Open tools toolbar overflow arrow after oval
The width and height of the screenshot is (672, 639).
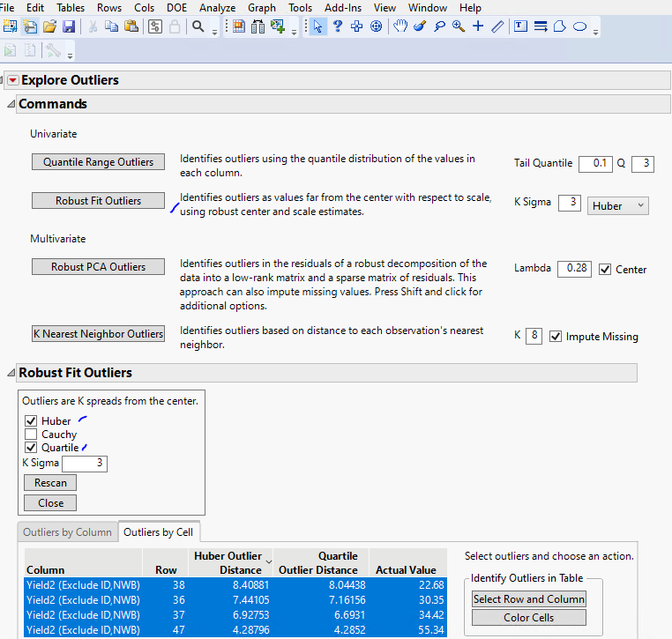[x=595, y=33]
